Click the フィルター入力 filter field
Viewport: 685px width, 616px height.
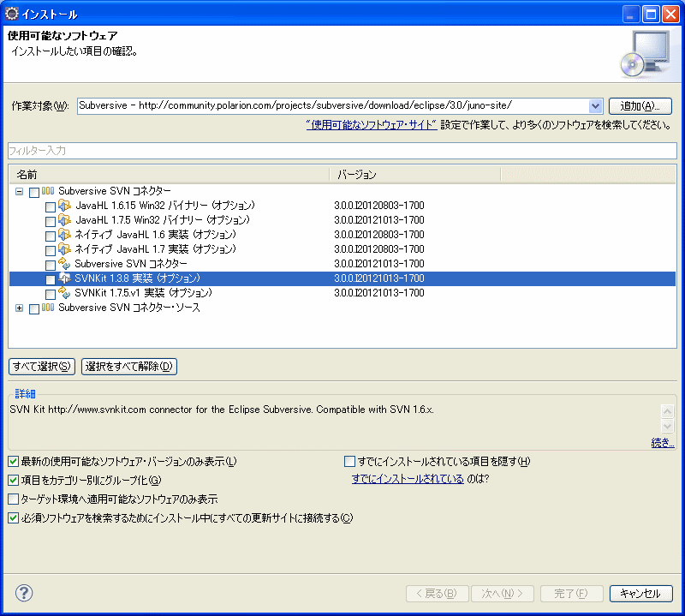[342, 151]
